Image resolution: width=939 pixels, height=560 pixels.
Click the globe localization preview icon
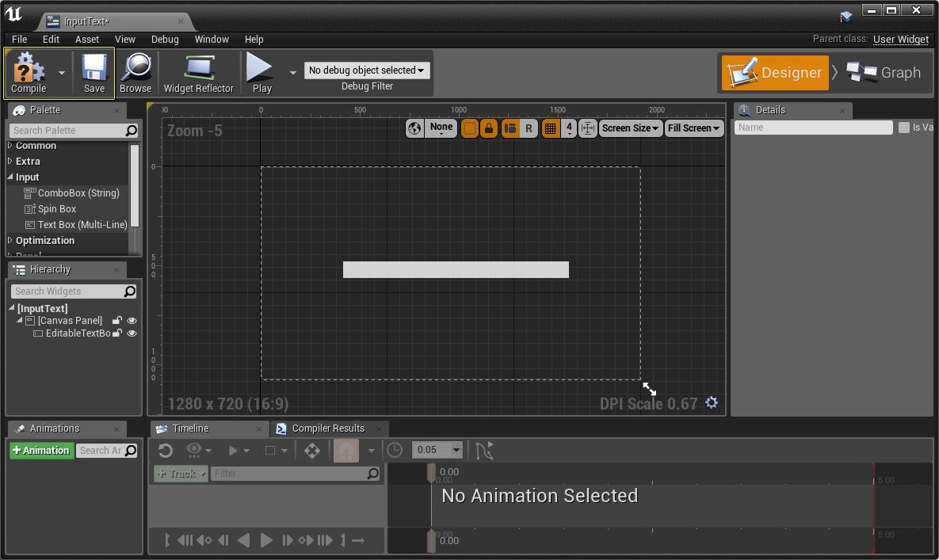[x=414, y=128]
